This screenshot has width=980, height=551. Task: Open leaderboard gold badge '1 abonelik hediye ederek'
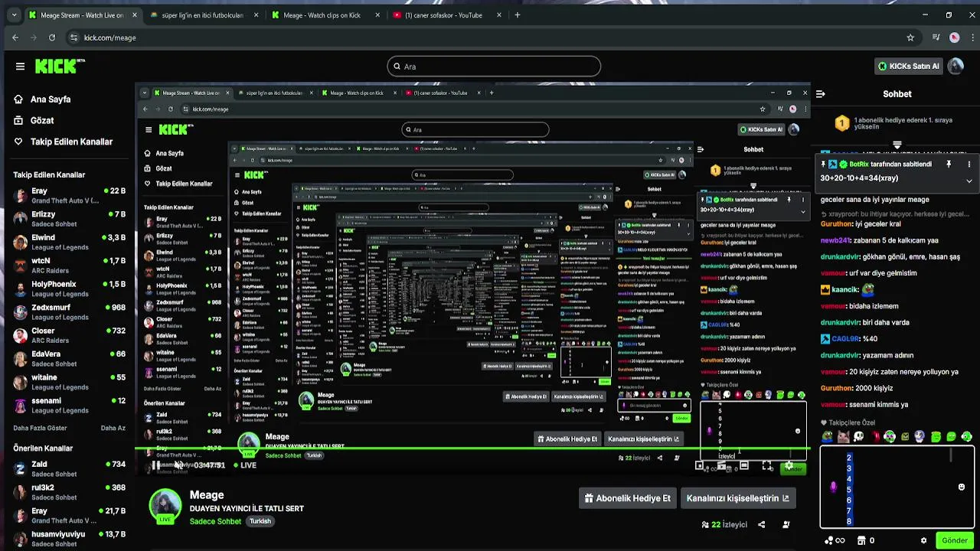point(841,122)
